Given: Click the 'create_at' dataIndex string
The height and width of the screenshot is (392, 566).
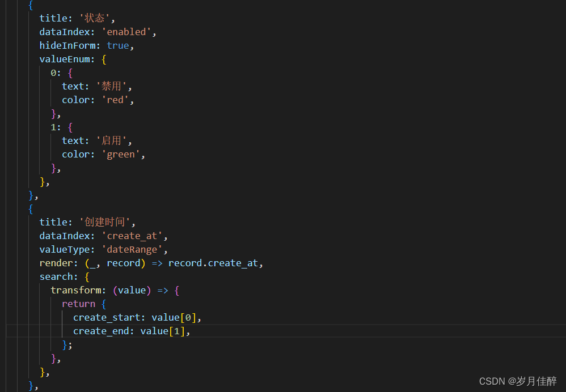Looking at the screenshot, I should [132, 236].
